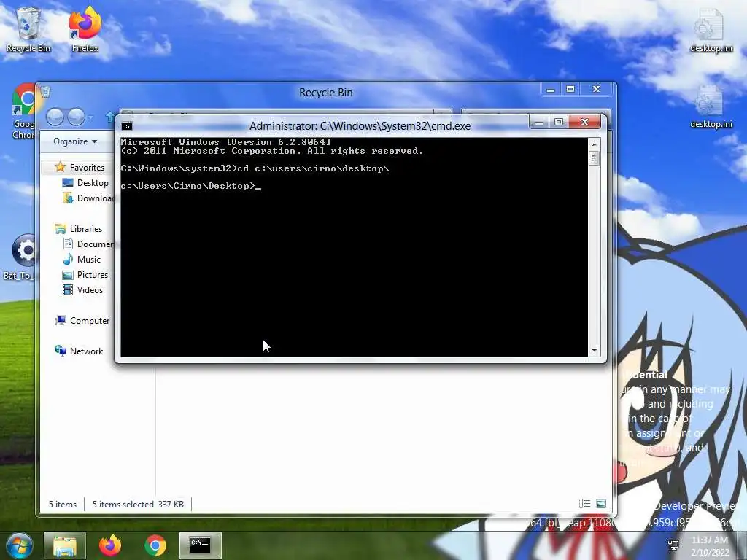747x560 pixels.
Task: Click the Administrator cmd.exe title bar text
Action: pyautogui.click(x=360, y=126)
